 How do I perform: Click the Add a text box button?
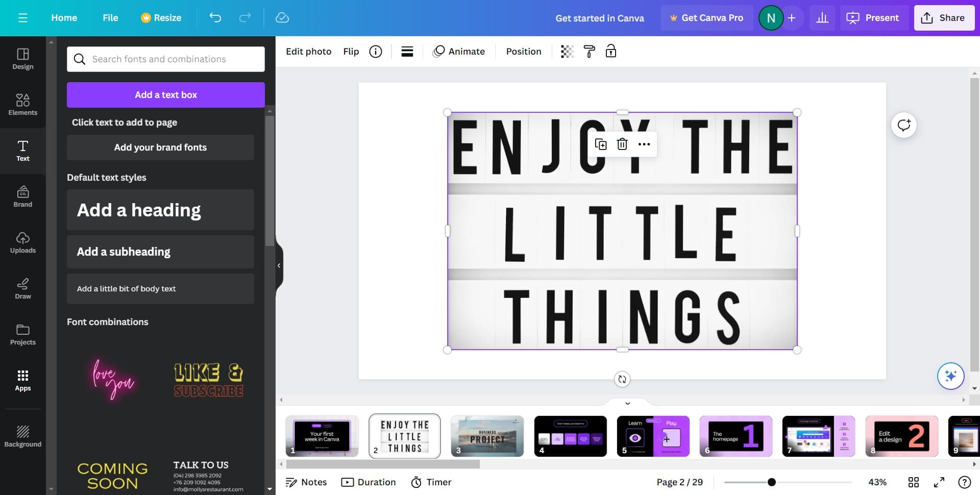(165, 94)
